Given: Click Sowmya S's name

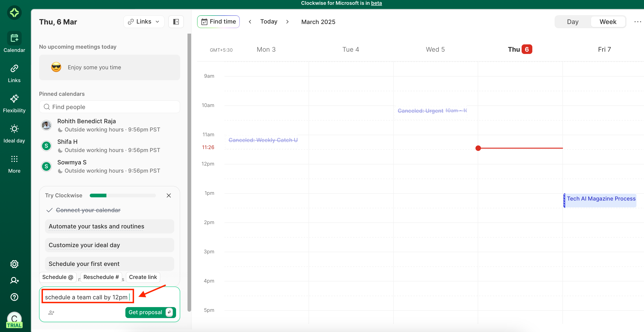Looking at the screenshot, I should [x=72, y=162].
